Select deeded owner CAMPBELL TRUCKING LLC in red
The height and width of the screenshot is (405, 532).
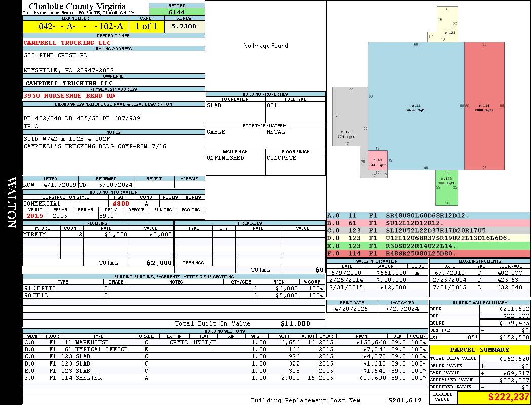point(67,43)
